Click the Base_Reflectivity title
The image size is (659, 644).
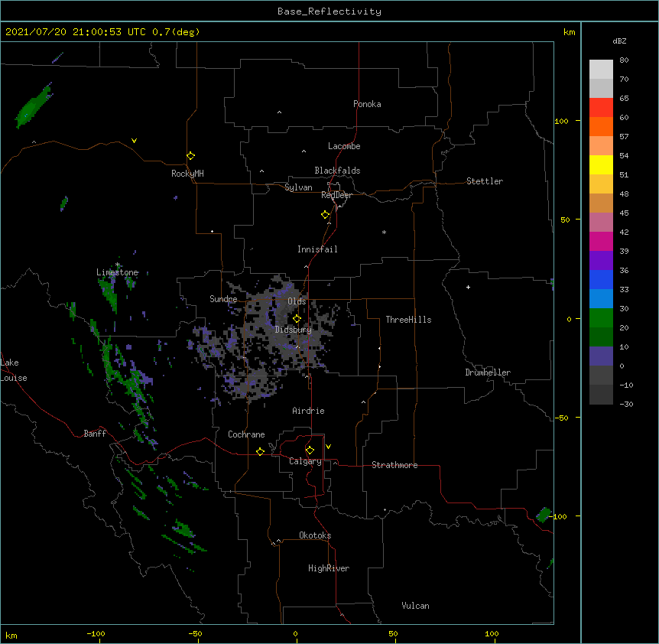coord(329,11)
